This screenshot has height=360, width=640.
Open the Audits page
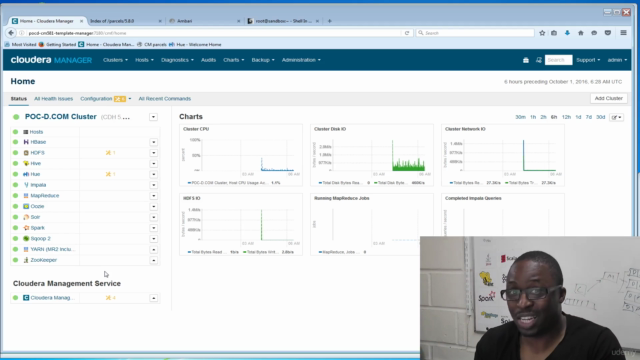[208, 60]
